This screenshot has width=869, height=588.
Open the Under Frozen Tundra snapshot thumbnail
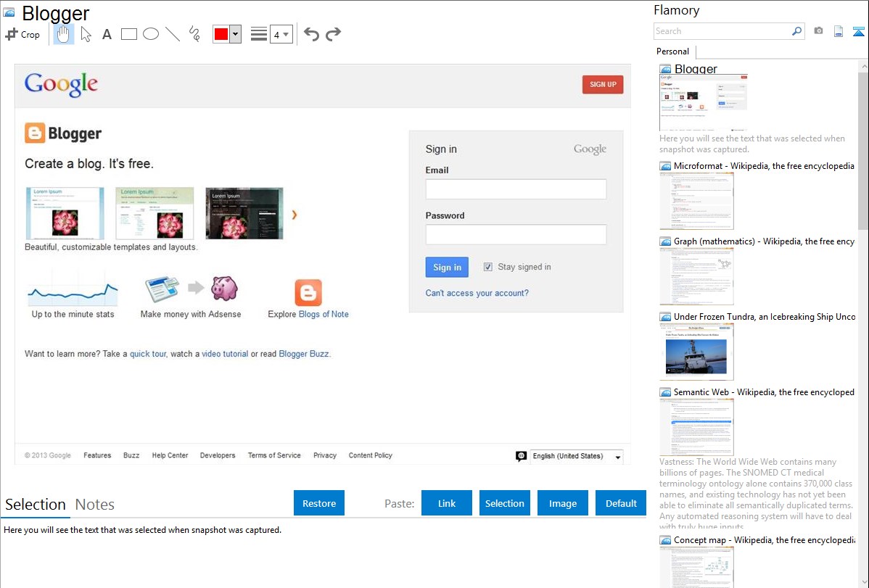(696, 352)
